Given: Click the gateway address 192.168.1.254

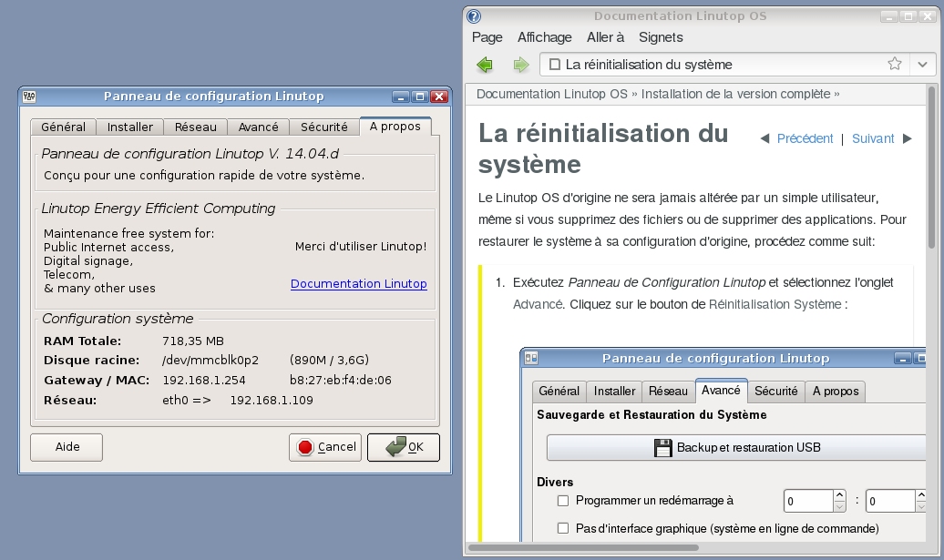Looking at the screenshot, I should (x=204, y=380).
